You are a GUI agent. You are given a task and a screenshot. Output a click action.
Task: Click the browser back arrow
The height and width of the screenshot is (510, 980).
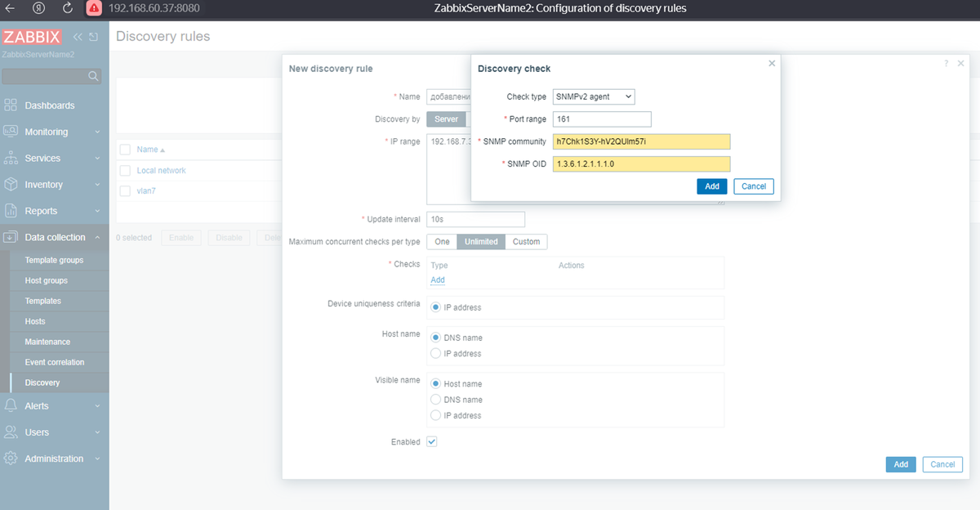(11, 8)
